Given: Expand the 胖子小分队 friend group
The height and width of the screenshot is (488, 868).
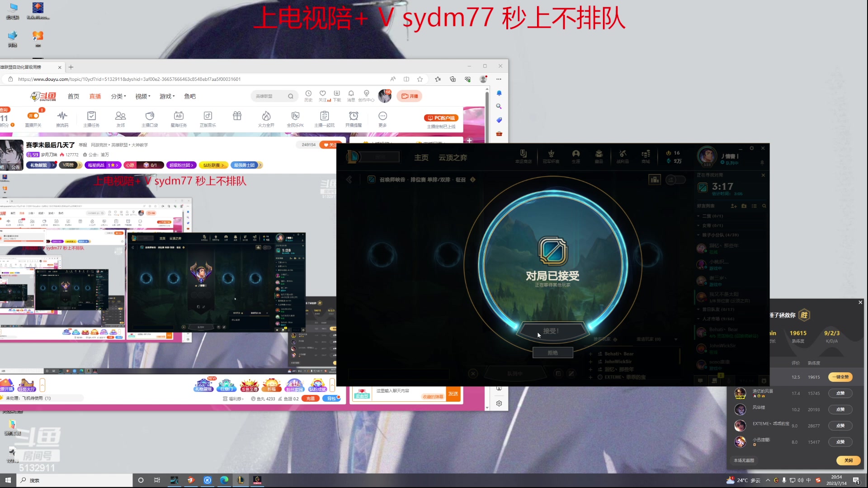Looking at the screenshot, I should coord(719,235).
